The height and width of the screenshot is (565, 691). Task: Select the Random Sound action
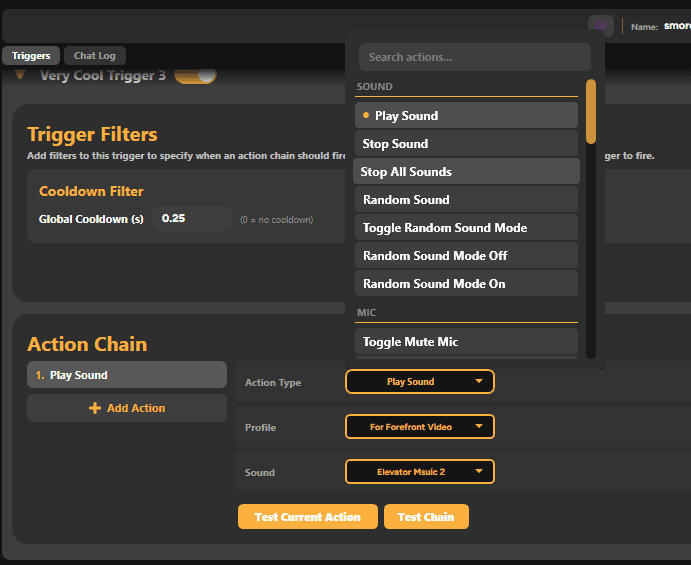click(x=466, y=200)
